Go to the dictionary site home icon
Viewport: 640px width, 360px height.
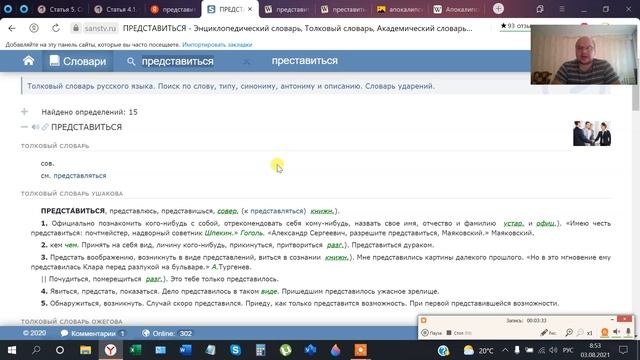click(x=29, y=61)
